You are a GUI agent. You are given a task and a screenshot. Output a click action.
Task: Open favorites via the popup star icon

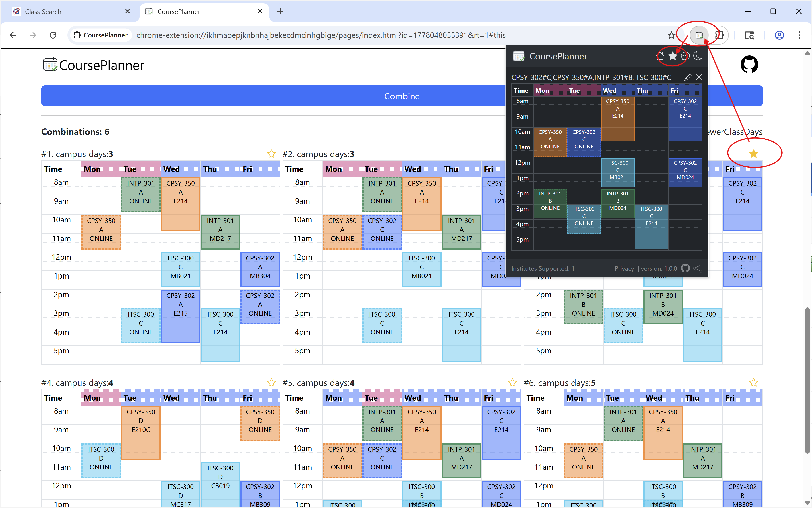click(x=672, y=56)
